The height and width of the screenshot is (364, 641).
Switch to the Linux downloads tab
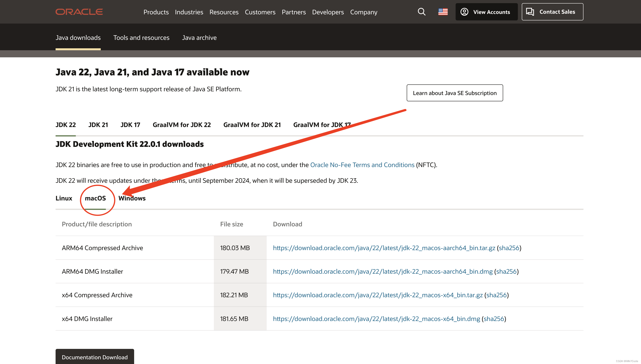click(x=64, y=198)
